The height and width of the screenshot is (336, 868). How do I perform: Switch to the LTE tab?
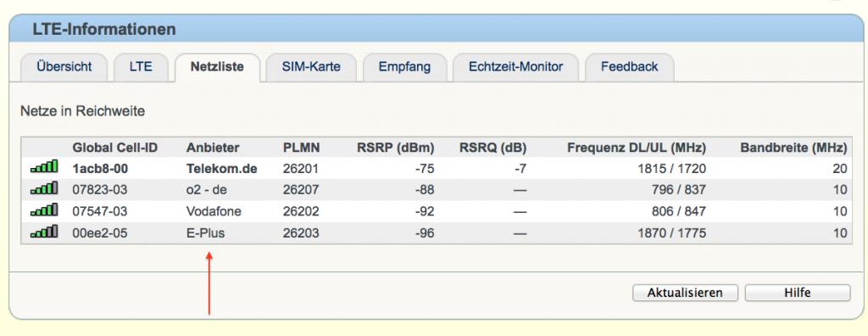pyautogui.click(x=141, y=67)
